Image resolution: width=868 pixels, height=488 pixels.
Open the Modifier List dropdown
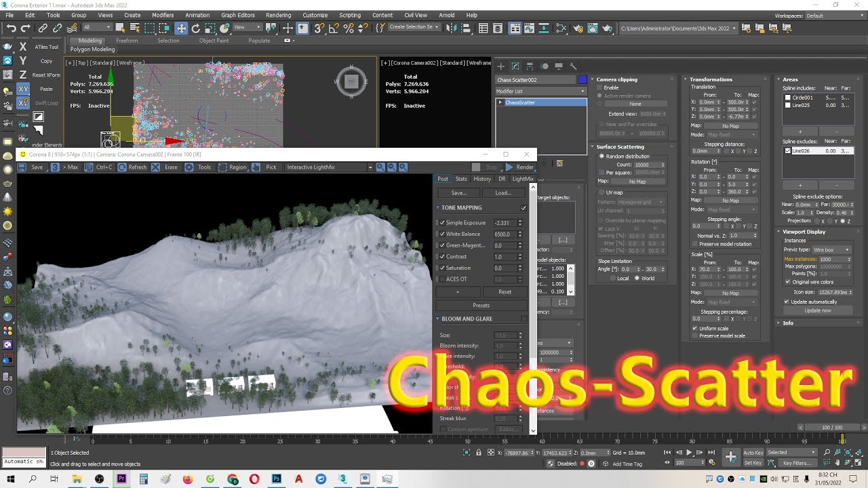(541, 91)
